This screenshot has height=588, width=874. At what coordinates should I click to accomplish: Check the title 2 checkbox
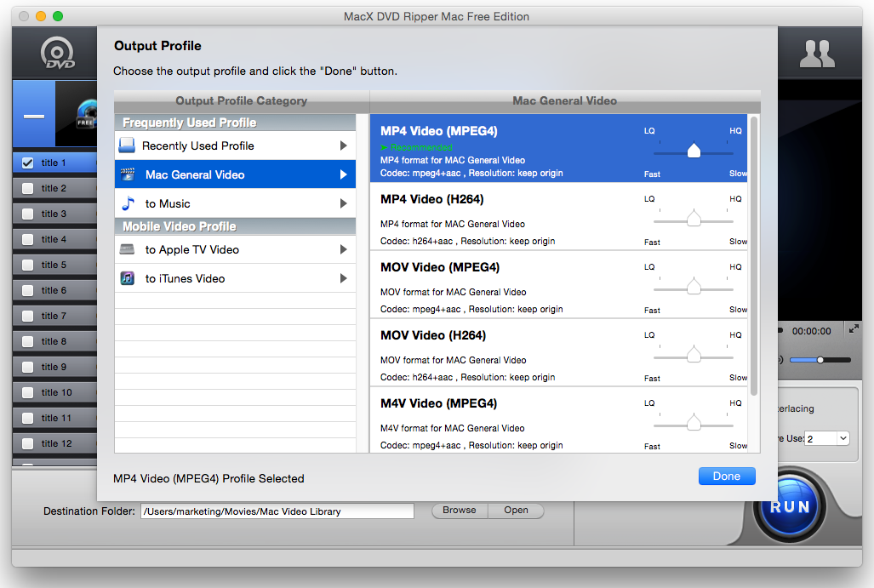pyautogui.click(x=27, y=188)
